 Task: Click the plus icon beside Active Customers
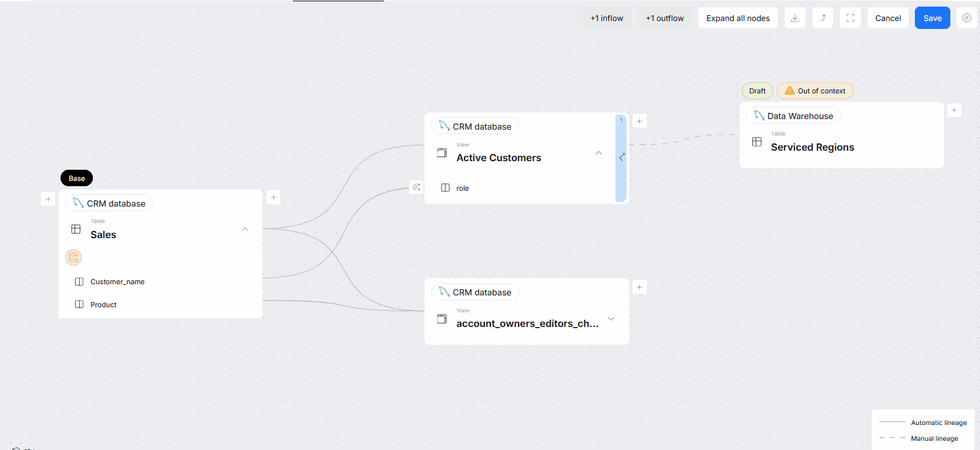tap(639, 121)
